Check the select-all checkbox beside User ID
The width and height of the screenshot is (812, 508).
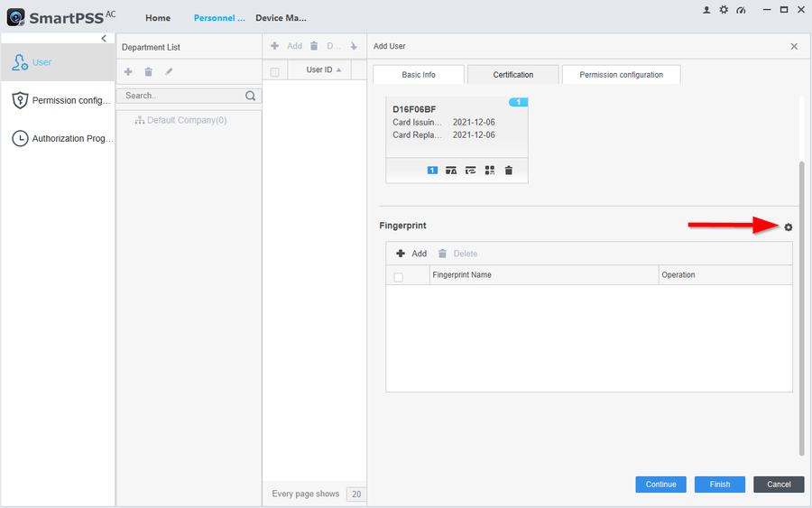275,71
